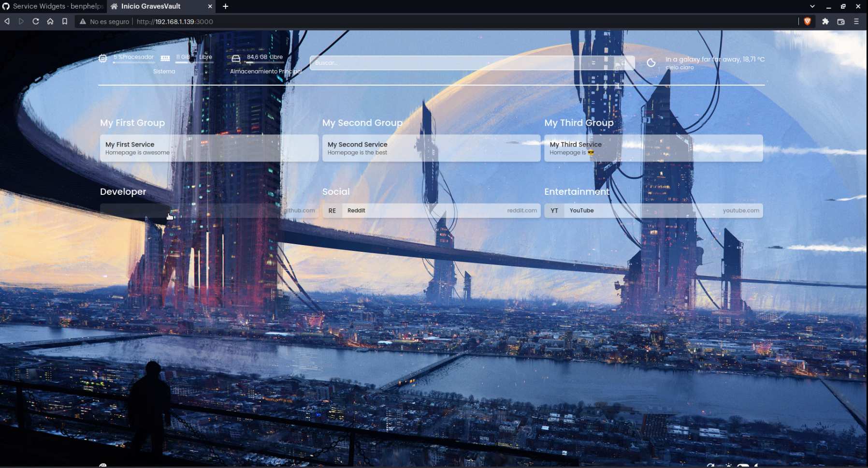This screenshot has width=868, height=468.
Task: Focus the Buscar search field
Action: 472,63
